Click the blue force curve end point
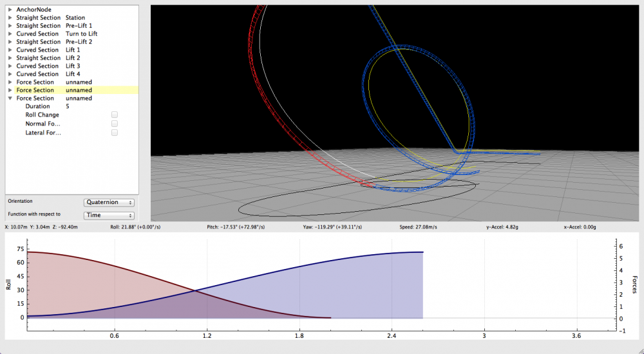The height and width of the screenshot is (354, 644). 422,252
